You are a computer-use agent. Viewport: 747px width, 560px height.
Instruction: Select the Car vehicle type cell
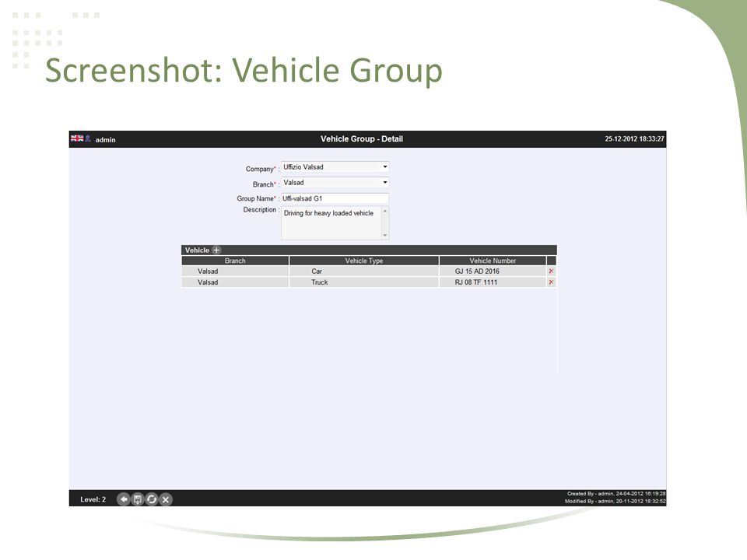click(x=364, y=271)
